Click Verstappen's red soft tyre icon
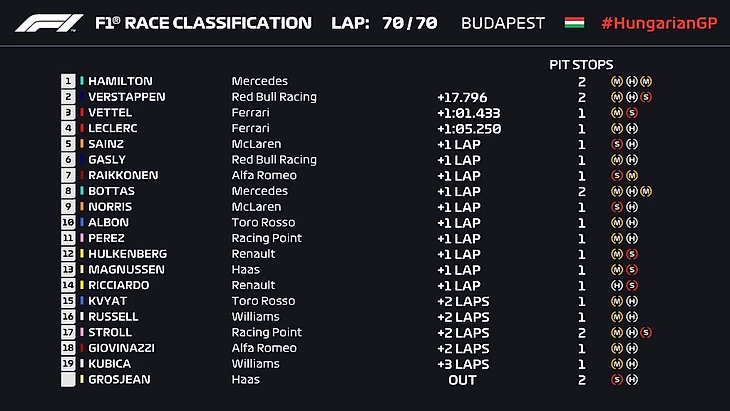This screenshot has height=411, width=730. pyautogui.click(x=646, y=97)
